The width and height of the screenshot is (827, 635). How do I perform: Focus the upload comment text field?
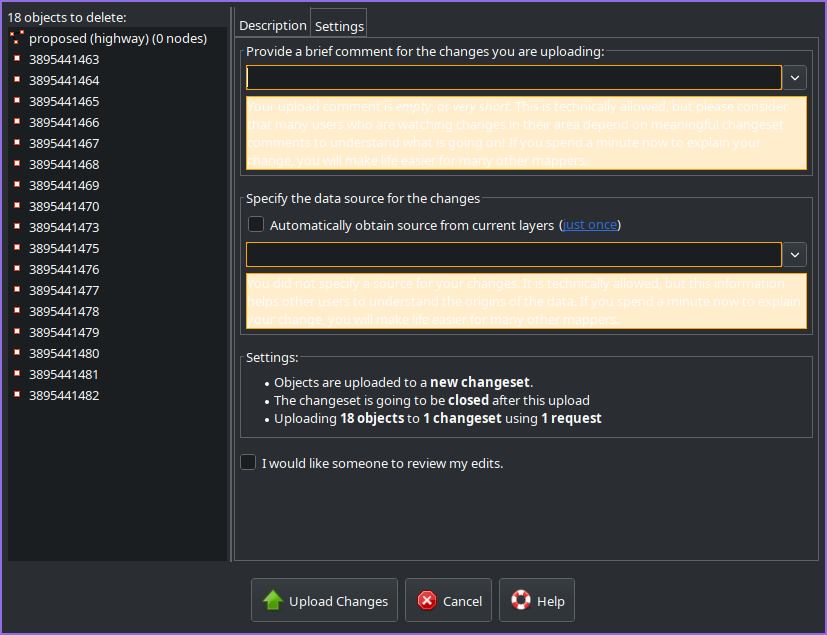513,78
